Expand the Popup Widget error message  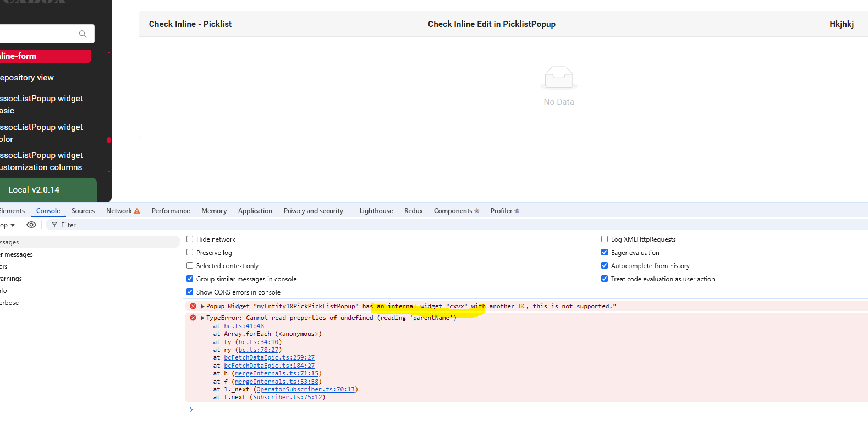click(x=202, y=306)
